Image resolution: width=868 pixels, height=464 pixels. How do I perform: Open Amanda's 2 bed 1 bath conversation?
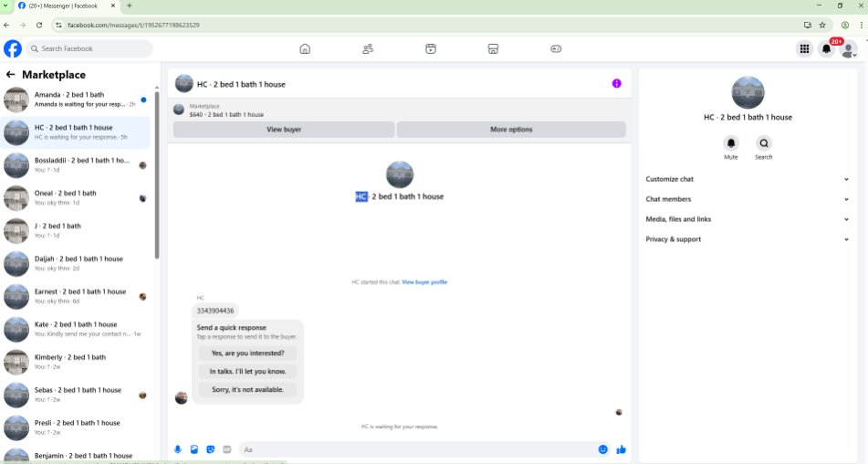click(x=76, y=100)
